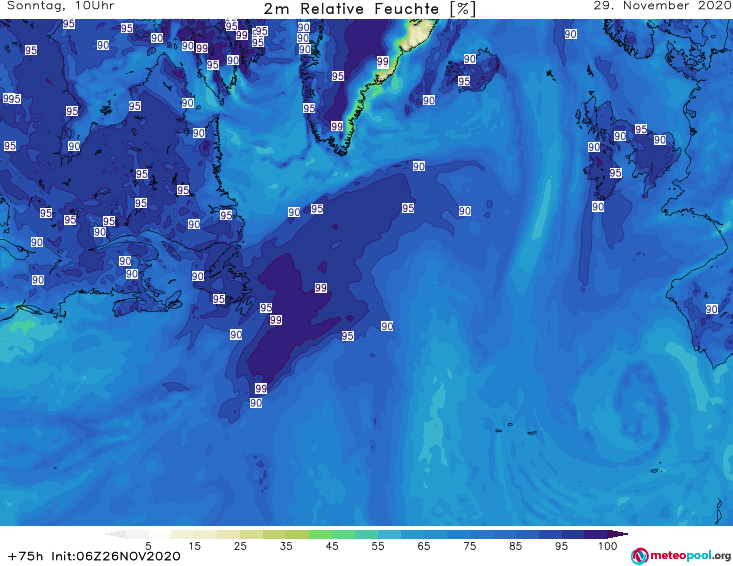Image resolution: width=733 pixels, height=566 pixels.
Task: Click the meteopool logo swirl icon
Action: tap(640, 556)
